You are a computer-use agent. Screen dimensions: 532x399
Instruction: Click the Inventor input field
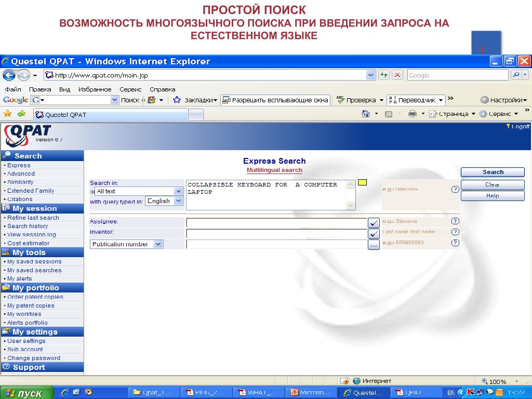[277, 234]
